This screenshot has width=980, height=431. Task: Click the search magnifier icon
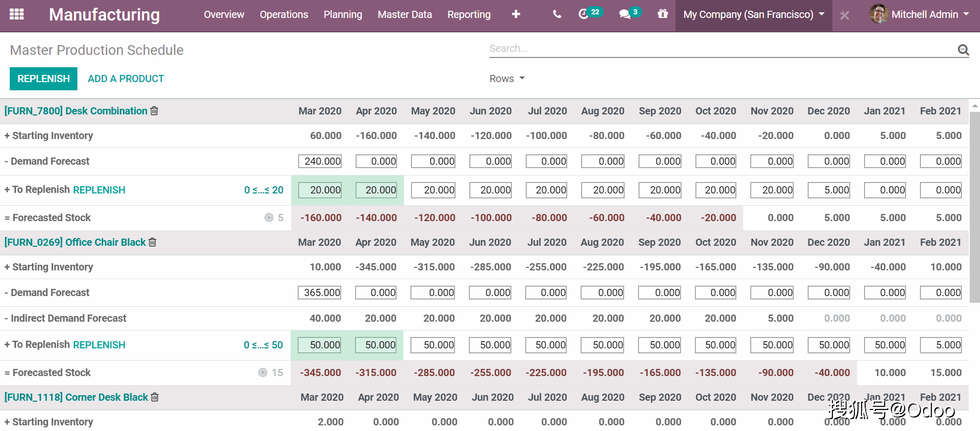point(963,50)
